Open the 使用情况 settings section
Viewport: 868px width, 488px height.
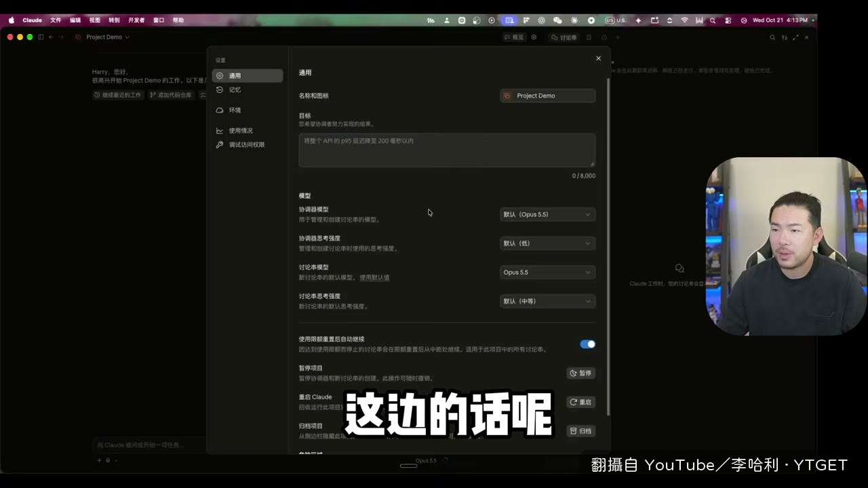248,131
